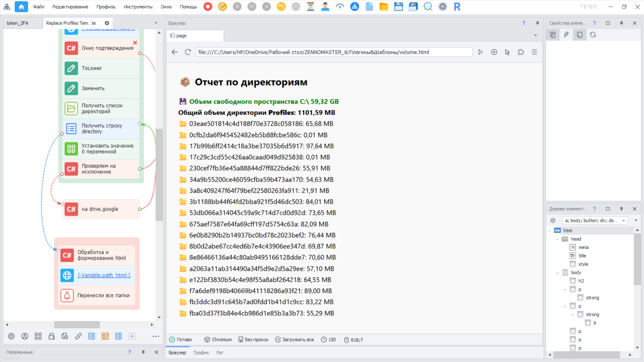Click the browser address bar field
This screenshot has height=362, width=644.
334,52
